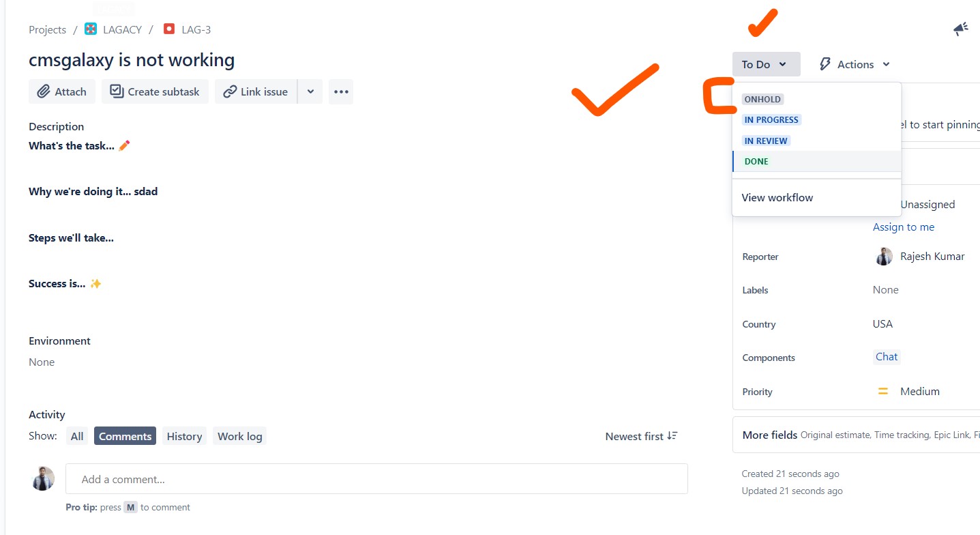
Task: Click the Assign to me link
Action: pyautogui.click(x=903, y=227)
